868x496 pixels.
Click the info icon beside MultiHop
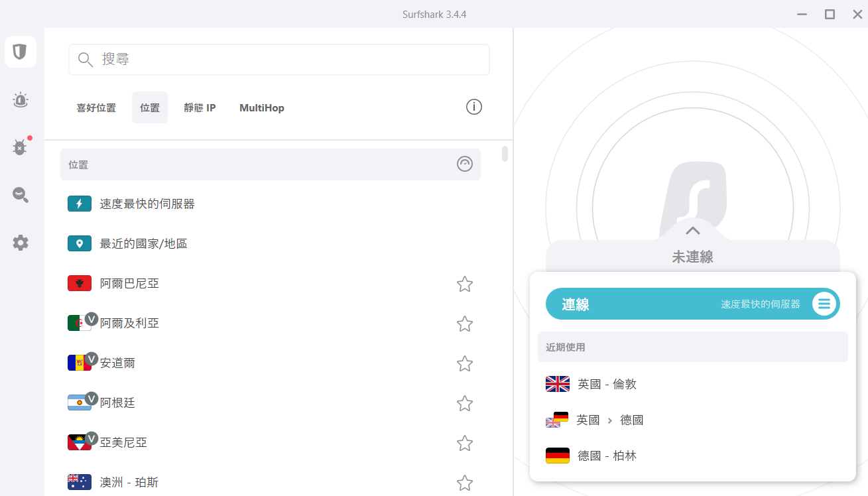[474, 107]
